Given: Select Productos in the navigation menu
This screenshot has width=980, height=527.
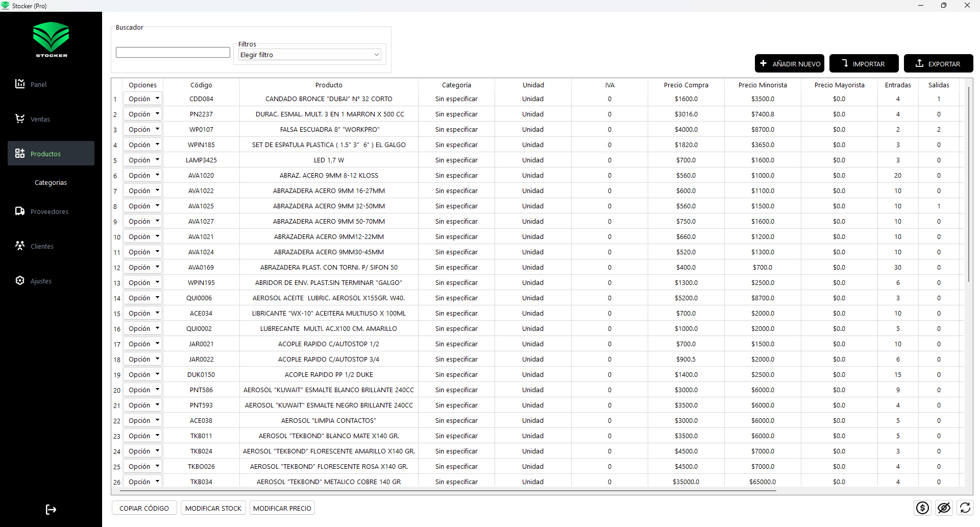Looking at the screenshot, I should point(45,153).
